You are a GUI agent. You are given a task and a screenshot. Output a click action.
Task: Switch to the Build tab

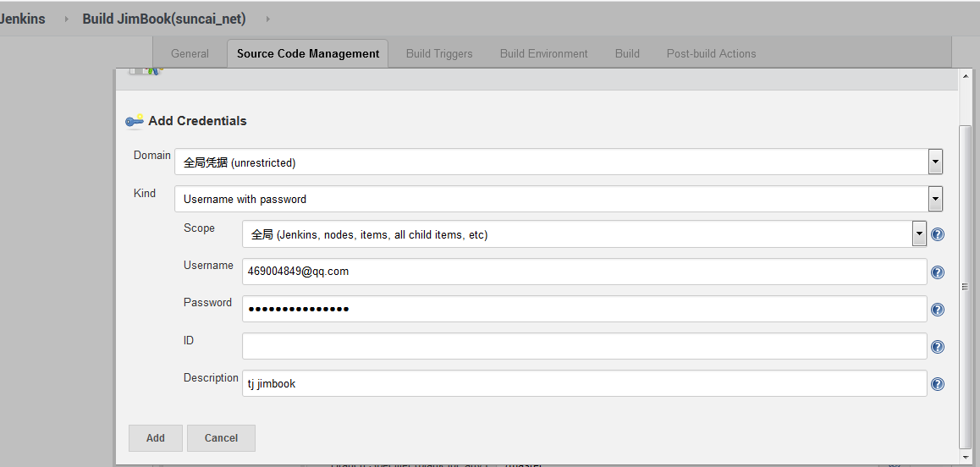pos(627,54)
